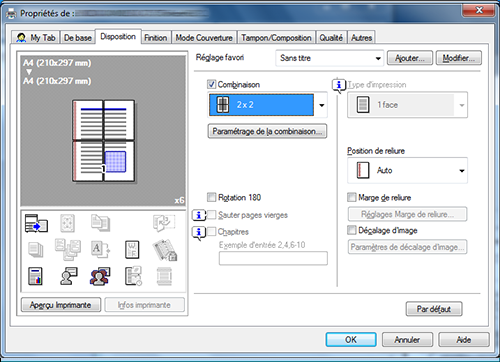This screenshot has height=362, width=500.
Task: Click Paramètres de décalage d'image button
Action: pyautogui.click(x=407, y=247)
